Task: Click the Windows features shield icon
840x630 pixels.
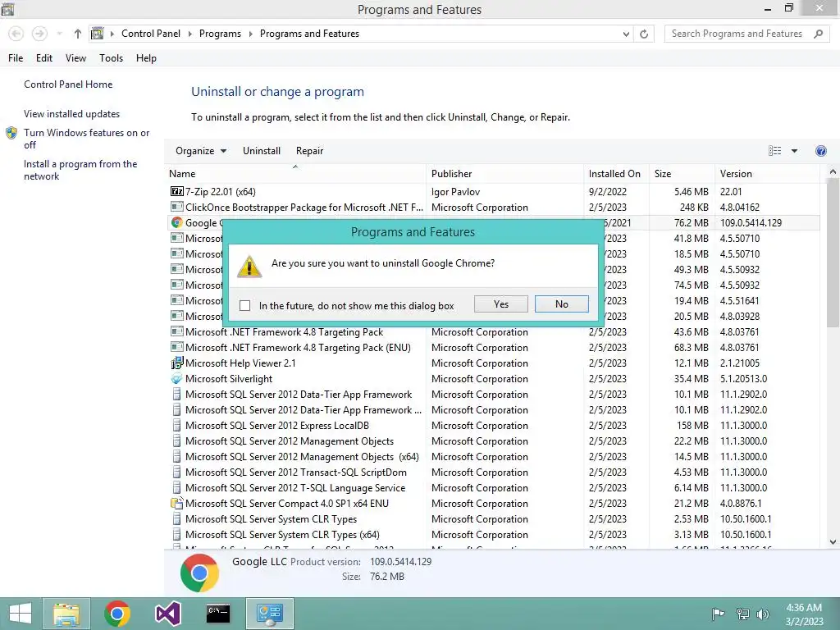Action: click(x=11, y=133)
